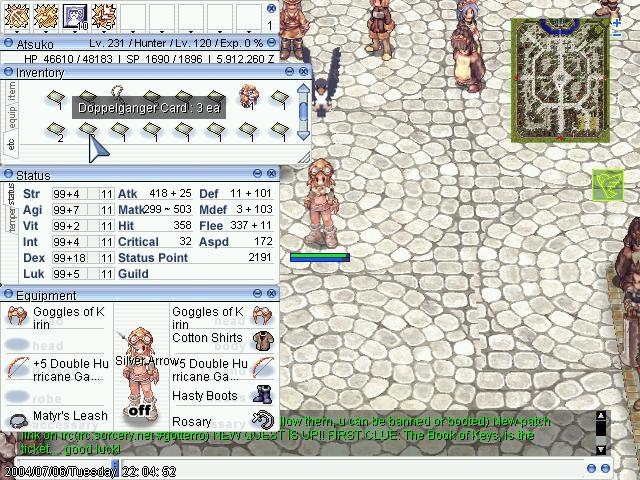640x480 pixels.
Task: Click the left-hand Double Hurricane bow icon
Action: (18, 367)
